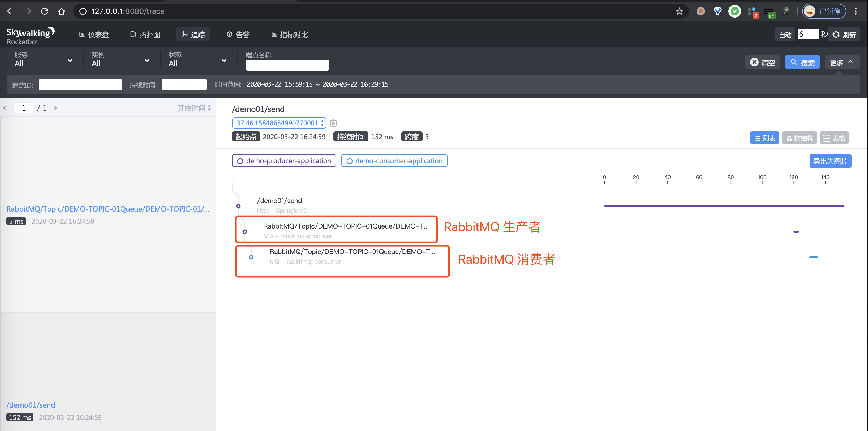Click the 端点名称 endpoint name input
Viewport: 868px width, 431px height.
[x=287, y=65]
